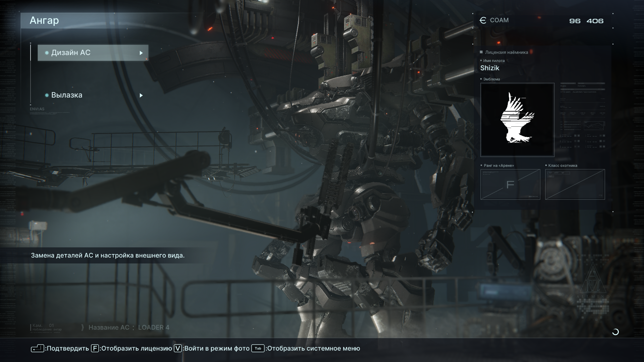Click the Войти в режим фото prompt
644x362 pixels.
click(217, 349)
